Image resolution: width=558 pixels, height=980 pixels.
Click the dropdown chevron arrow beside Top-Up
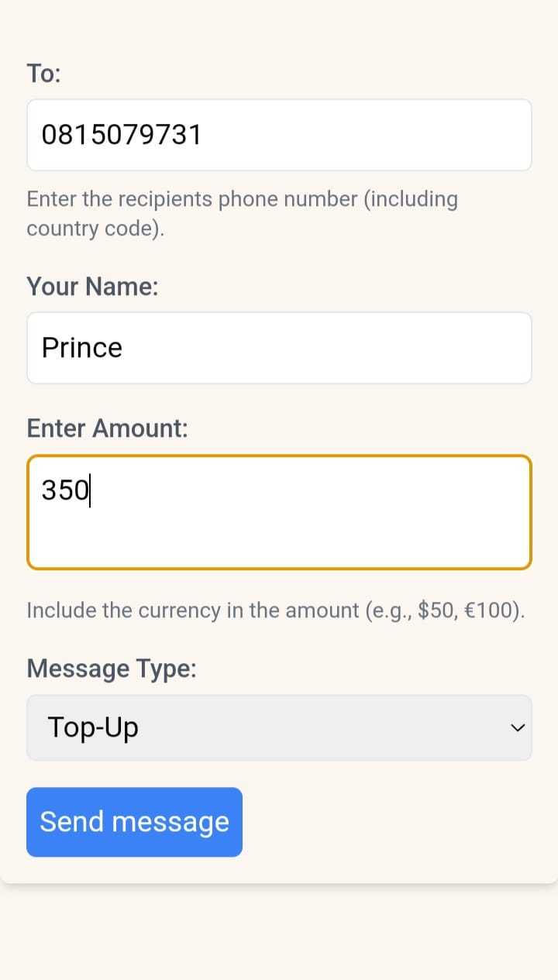pos(517,727)
